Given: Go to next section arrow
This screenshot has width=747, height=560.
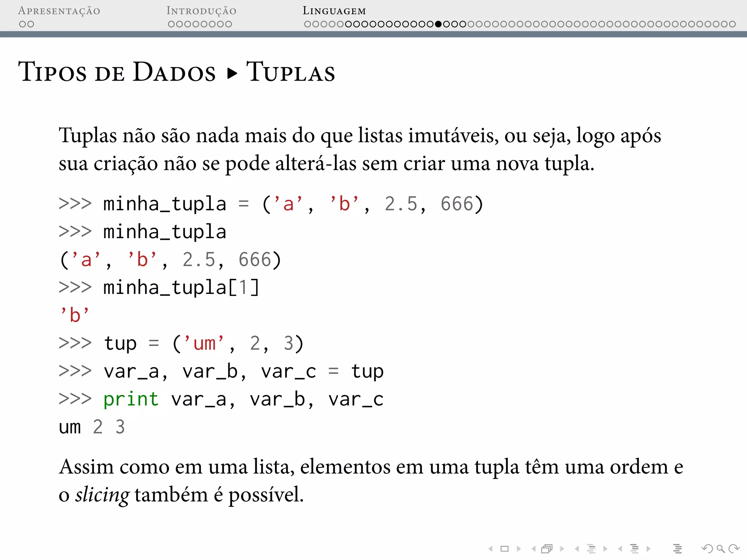Looking at the screenshot, I should (648, 549).
